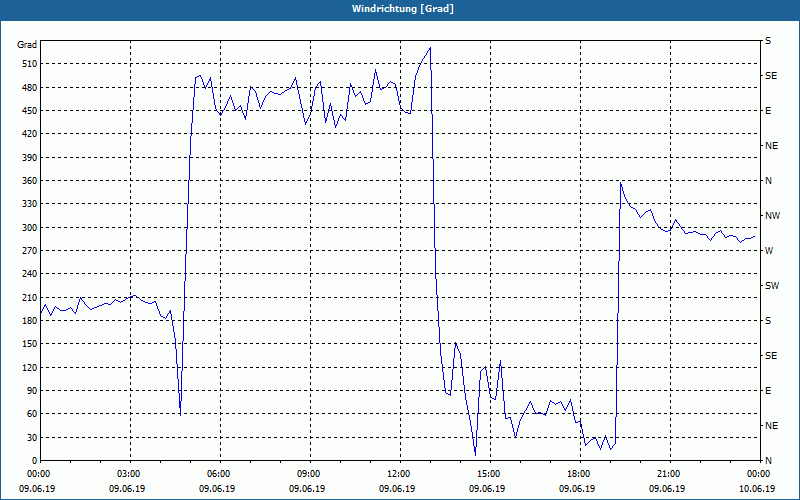Click the chart title Windrichtung [Grad]

pos(403,9)
